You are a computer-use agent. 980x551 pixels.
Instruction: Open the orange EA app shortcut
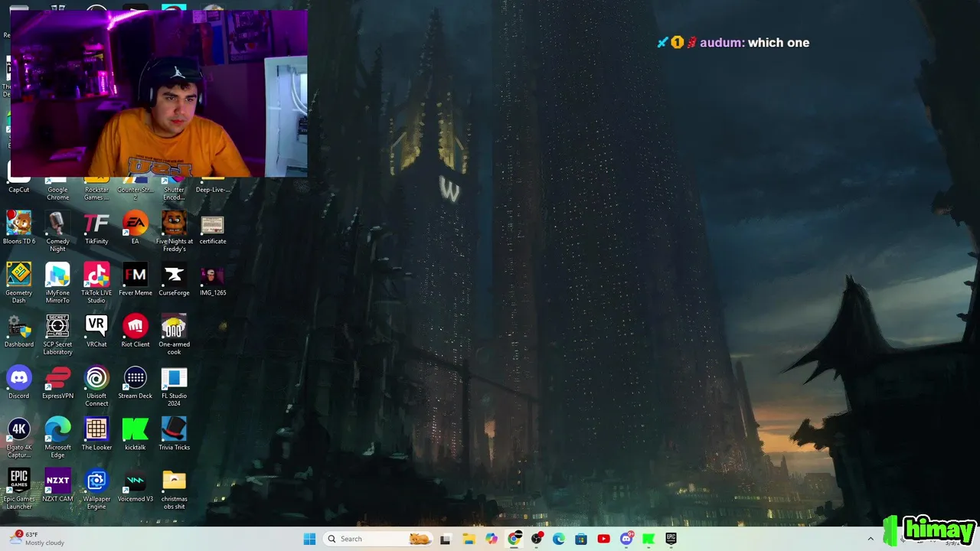136,223
